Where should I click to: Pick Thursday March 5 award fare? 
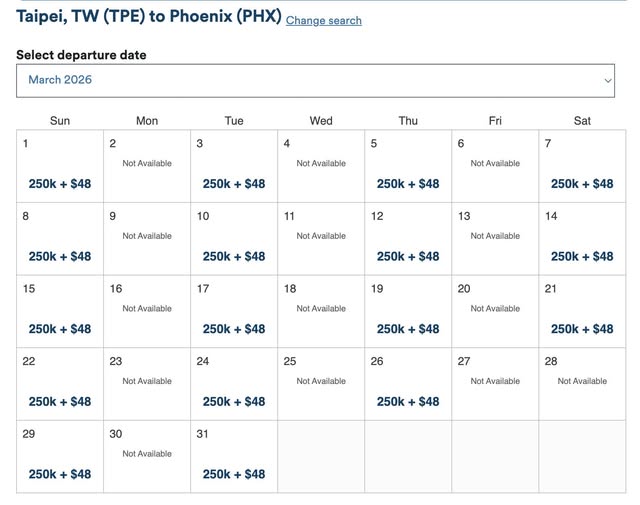coord(408,184)
